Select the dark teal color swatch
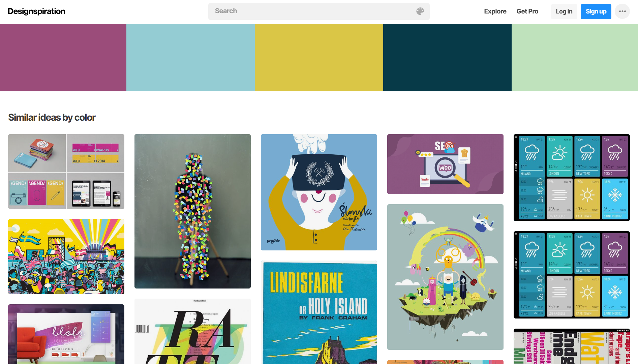Screen dimensions: 638x364 pyautogui.click(x=447, y=58)
